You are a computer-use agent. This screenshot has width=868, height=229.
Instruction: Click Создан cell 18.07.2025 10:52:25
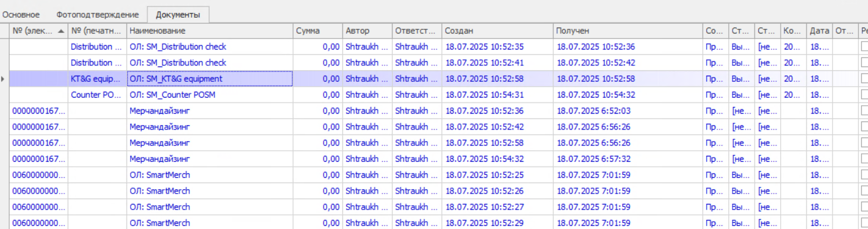click(x=497, y=175)
